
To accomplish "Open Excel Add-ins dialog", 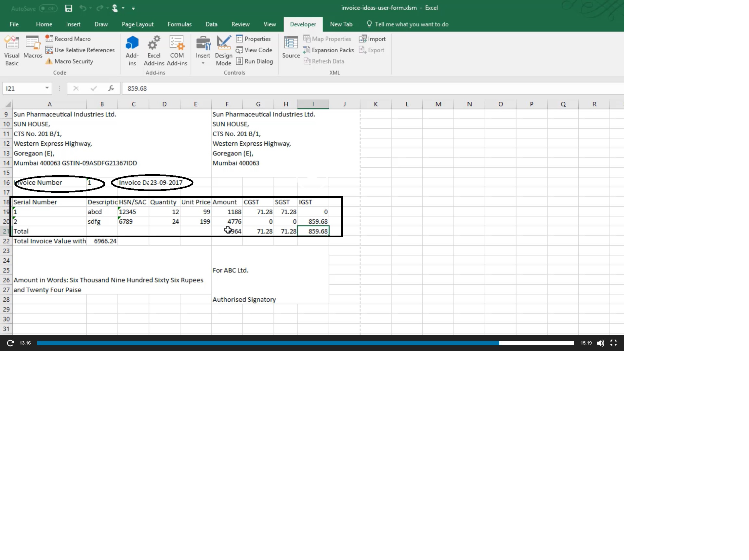I will (x=154, y=50).
